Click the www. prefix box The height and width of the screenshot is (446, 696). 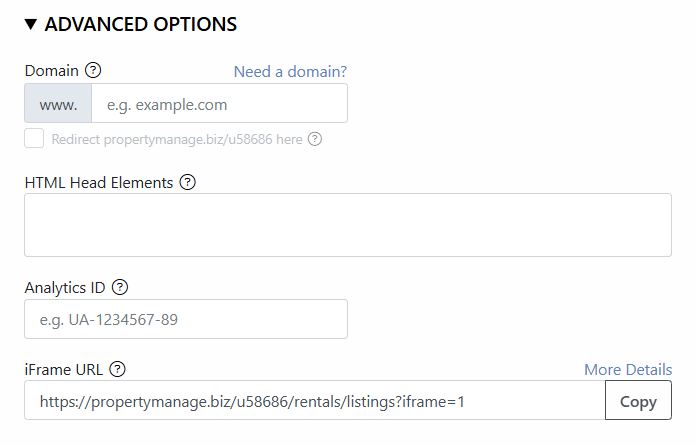click(58, 103)
